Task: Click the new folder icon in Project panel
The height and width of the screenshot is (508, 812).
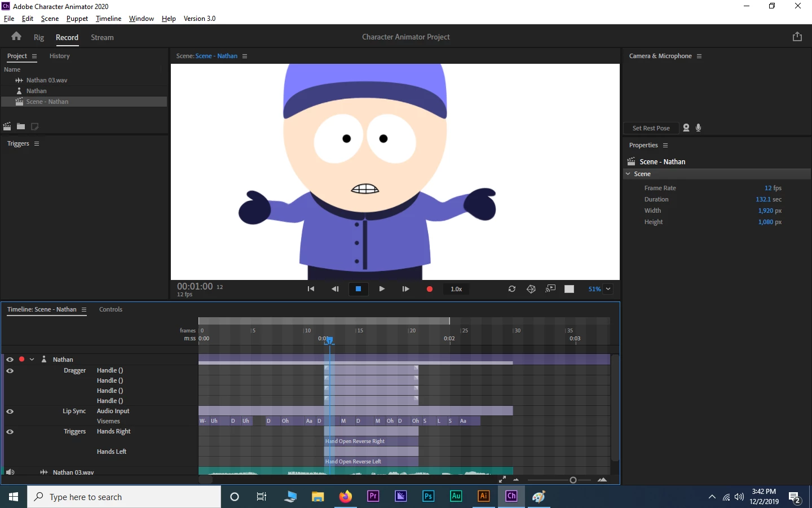Action: click(21, 126)
